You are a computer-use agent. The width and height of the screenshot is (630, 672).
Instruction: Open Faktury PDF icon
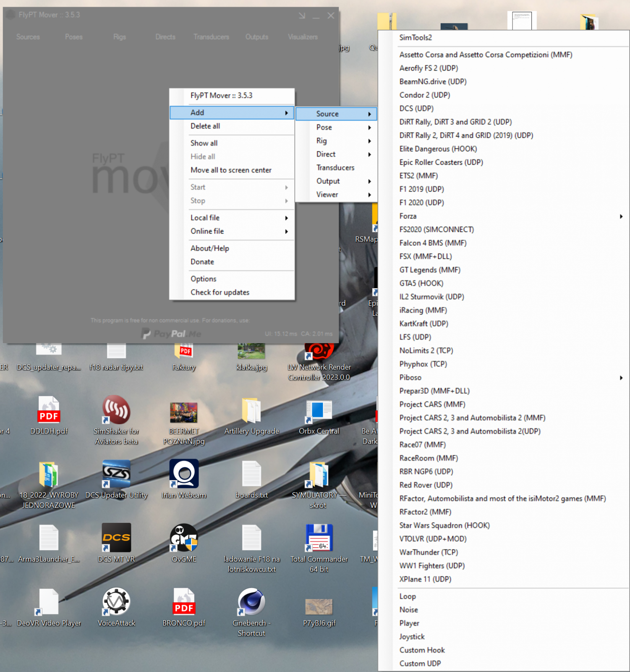(184, 351)
